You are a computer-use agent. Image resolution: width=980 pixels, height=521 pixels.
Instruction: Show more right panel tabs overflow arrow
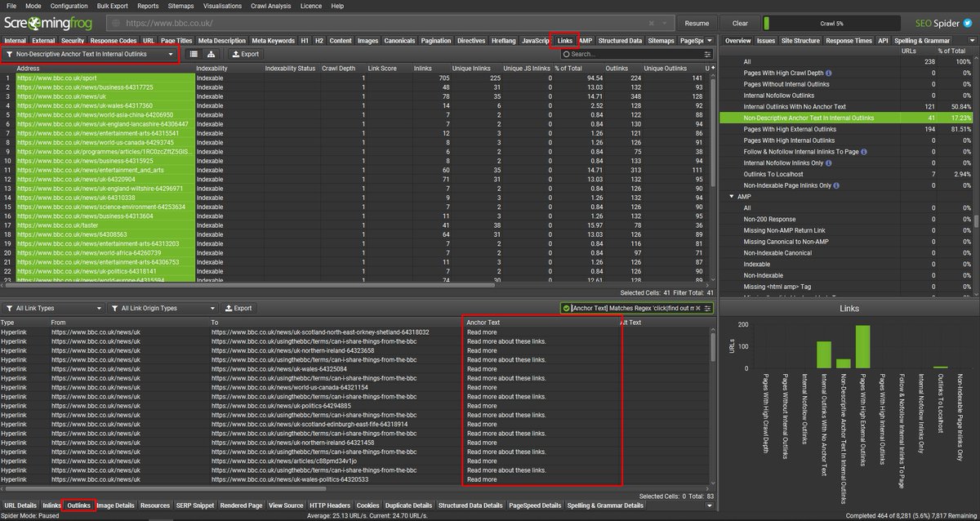[x=970, y=40]
